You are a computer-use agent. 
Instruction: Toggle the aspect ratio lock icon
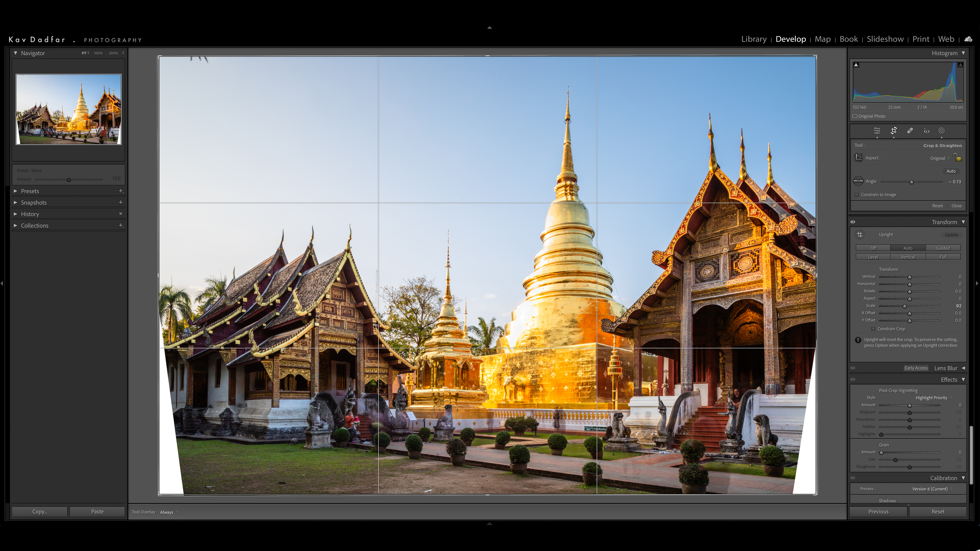pos(958,157)
